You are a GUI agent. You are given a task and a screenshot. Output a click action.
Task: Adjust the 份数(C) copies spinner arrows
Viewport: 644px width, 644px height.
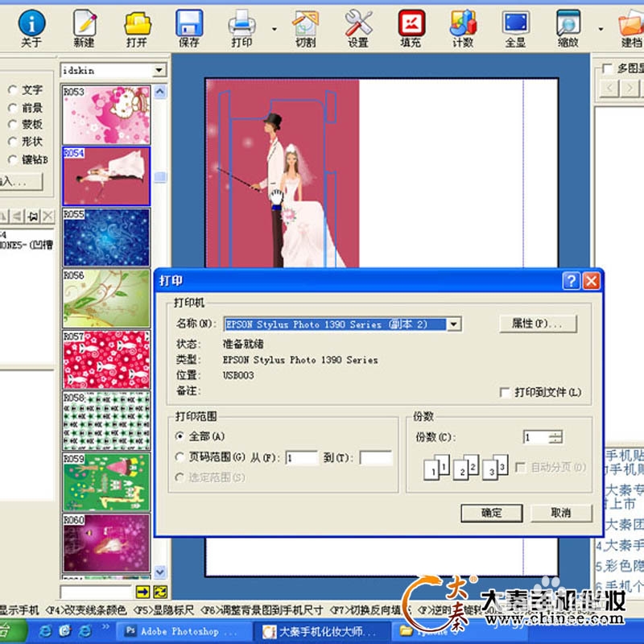[x=555, y=437]
